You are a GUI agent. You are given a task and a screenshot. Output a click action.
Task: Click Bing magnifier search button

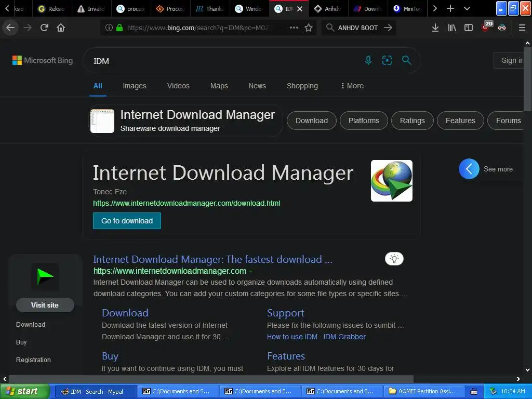[x=406, y=60]
